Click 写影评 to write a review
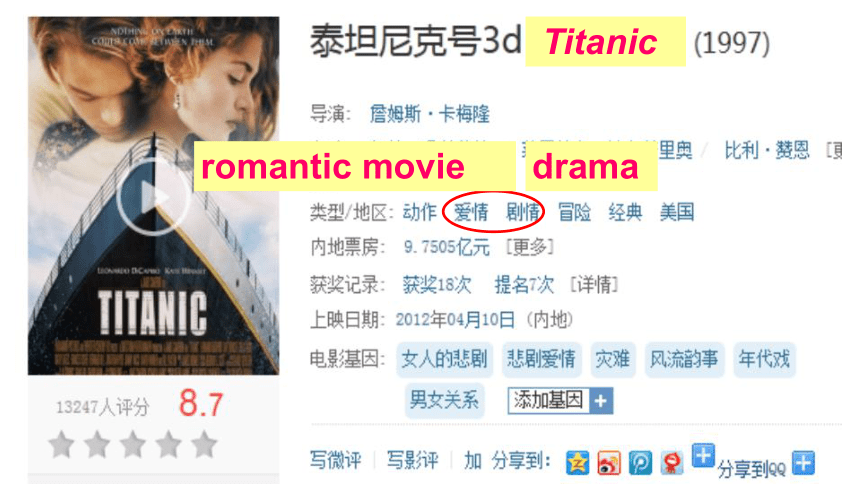Viewport: 860px width, 484px height. coord(412,460)
